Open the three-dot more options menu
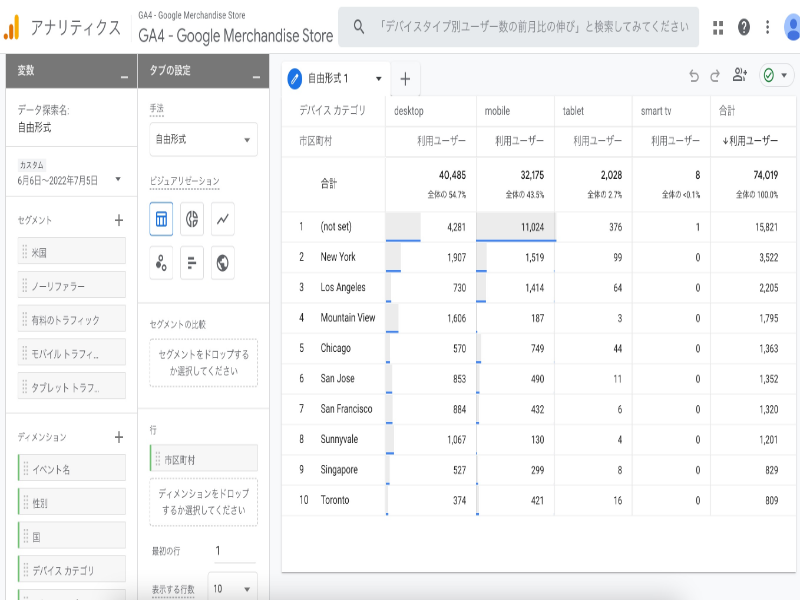 click(767, 27)
